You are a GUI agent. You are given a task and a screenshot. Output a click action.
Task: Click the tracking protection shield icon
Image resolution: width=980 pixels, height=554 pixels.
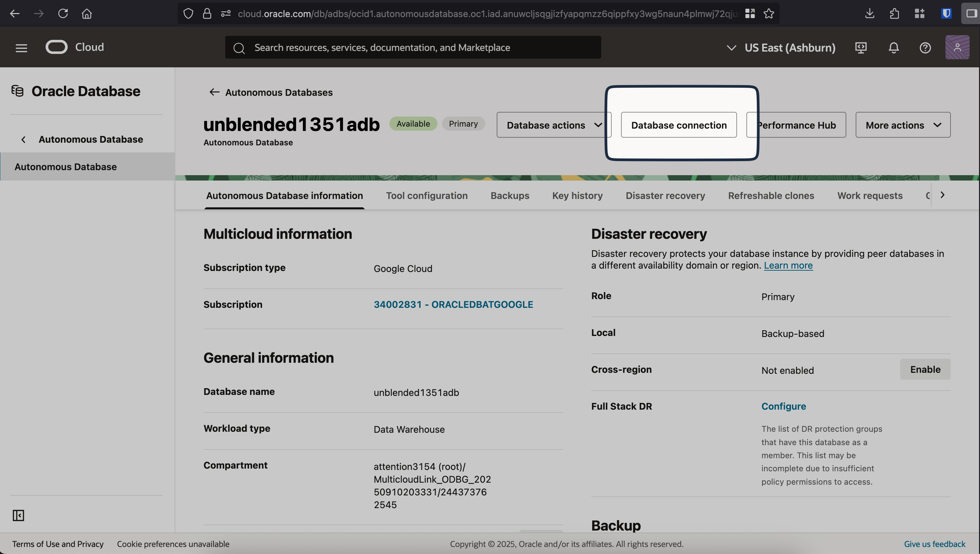coord(188,14)
